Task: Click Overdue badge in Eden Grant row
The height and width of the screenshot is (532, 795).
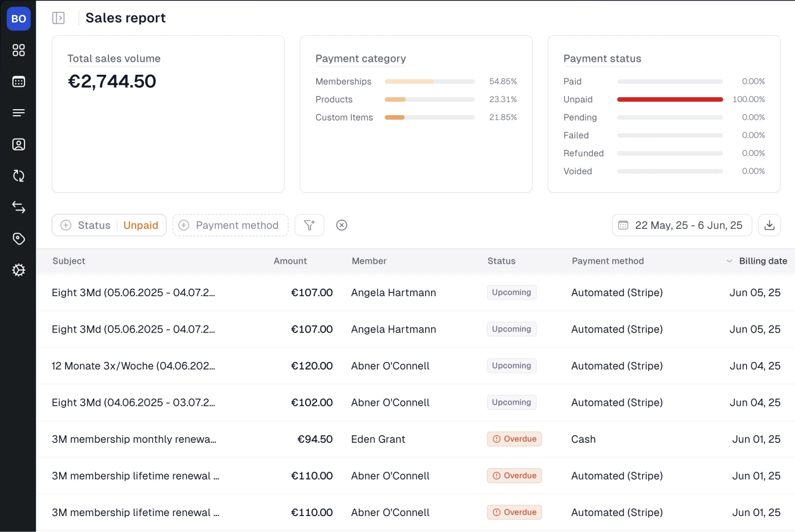Action: coord(515,439)
